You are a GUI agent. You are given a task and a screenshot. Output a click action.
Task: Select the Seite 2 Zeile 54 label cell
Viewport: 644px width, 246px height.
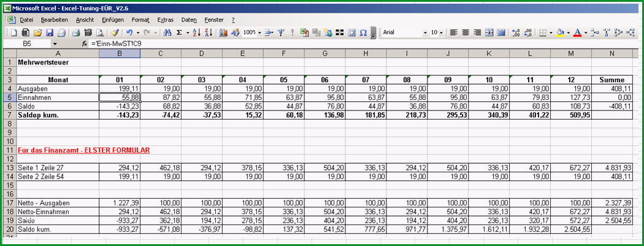(58, 177)
